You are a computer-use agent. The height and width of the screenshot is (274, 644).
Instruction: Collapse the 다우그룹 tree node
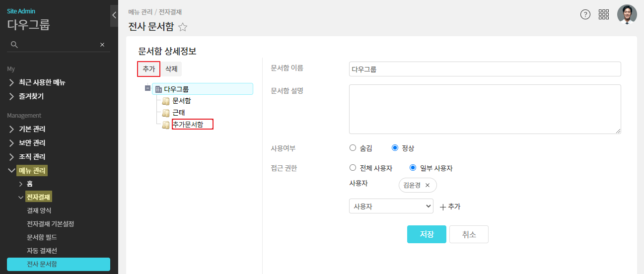click(x=147, y=89)
